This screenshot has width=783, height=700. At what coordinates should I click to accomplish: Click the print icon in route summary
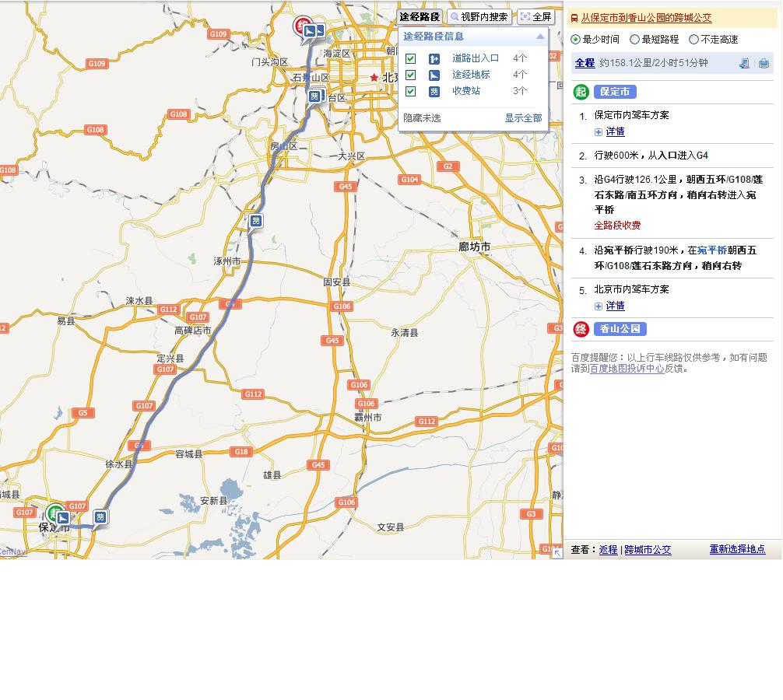point(764,63)
